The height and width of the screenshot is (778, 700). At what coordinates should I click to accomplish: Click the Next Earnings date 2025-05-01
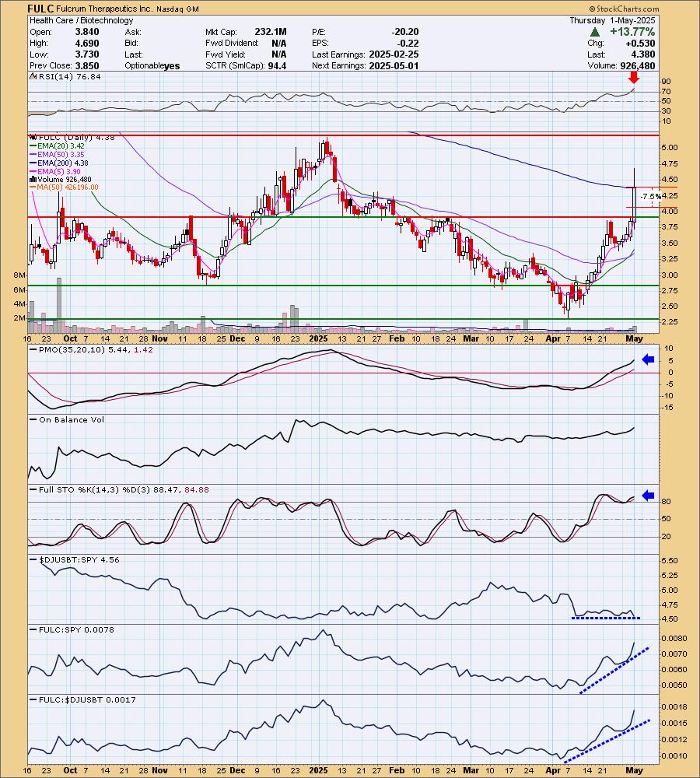(x=394, y=66)
